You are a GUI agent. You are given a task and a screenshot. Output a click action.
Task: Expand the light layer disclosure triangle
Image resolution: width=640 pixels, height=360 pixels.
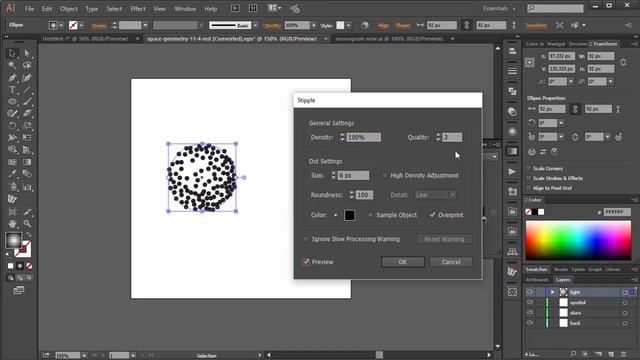[552, 292]
